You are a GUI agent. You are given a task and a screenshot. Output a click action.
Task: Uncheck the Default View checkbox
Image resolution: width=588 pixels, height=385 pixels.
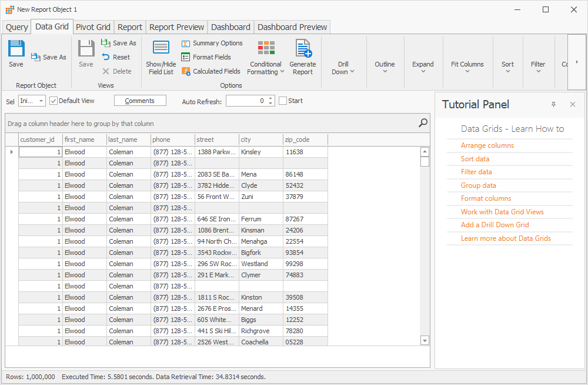pos(53,100)
